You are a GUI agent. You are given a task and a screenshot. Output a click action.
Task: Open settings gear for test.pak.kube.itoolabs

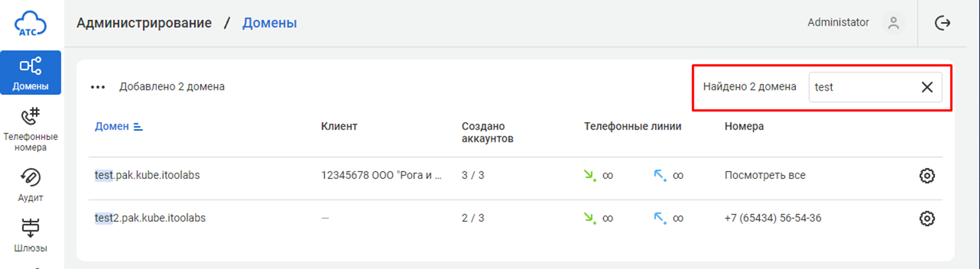[x=927, y=176]
